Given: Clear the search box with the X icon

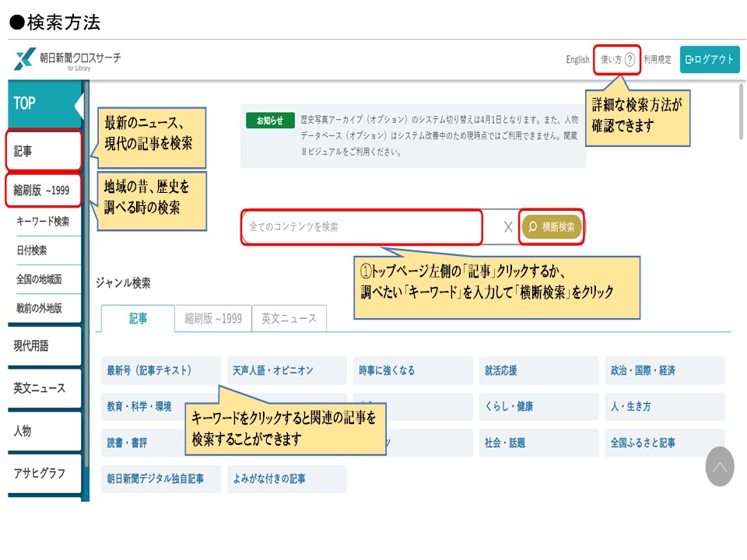Looking at the screenshot, I should coord(508,227).
